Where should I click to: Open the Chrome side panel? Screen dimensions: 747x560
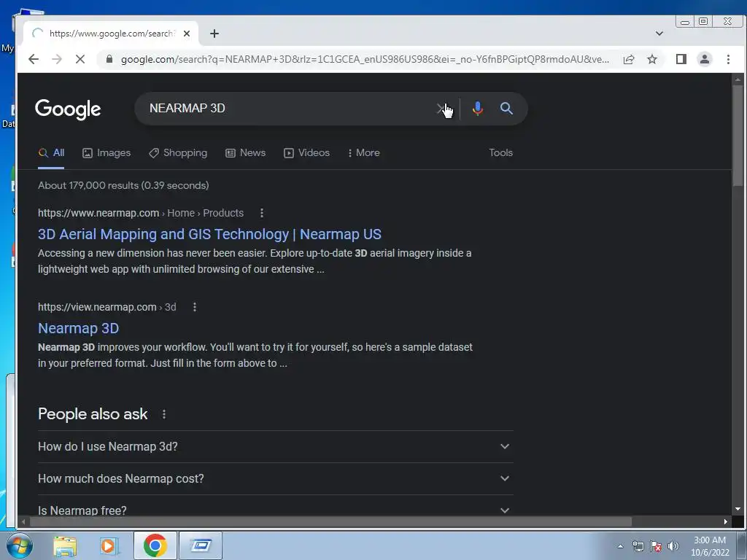pyautogui.click(x=681, y=59)
